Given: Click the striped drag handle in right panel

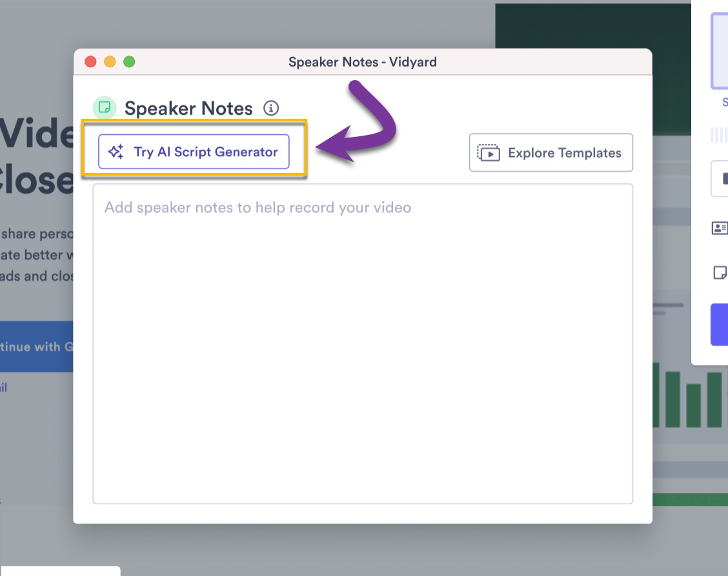Looking at the screenshot, I should pos(718,135).
